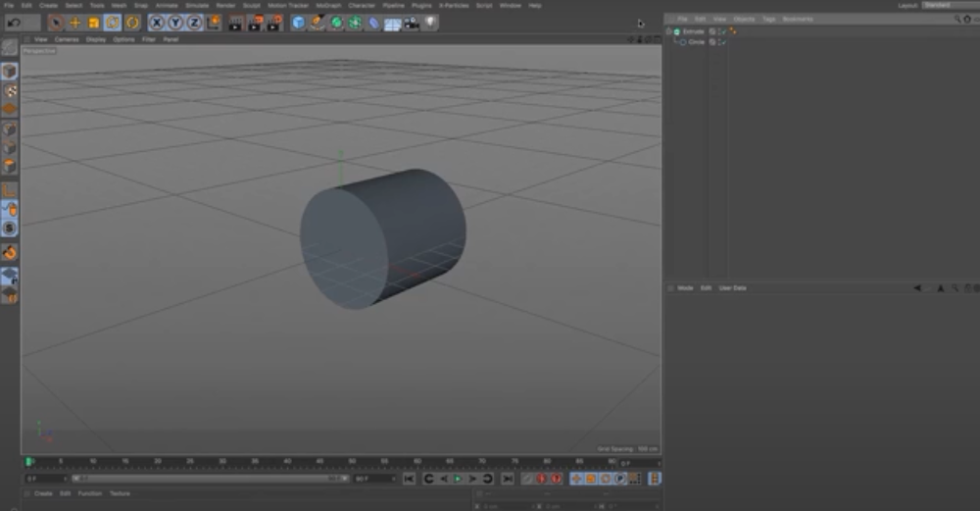Viewport: 980px width, 511px height.
Task: Select Model mode cube icon
Action: point(10,71)
